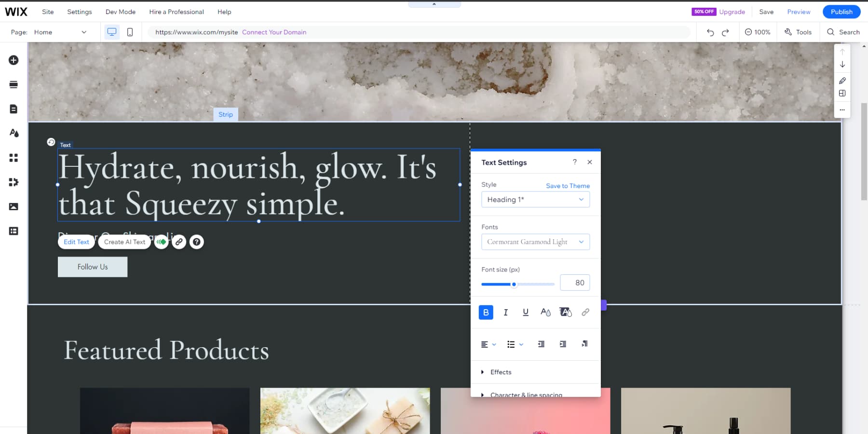Screen dimensions: 868x434
Task: Open the Site Design panel
Action: point(13,133)
